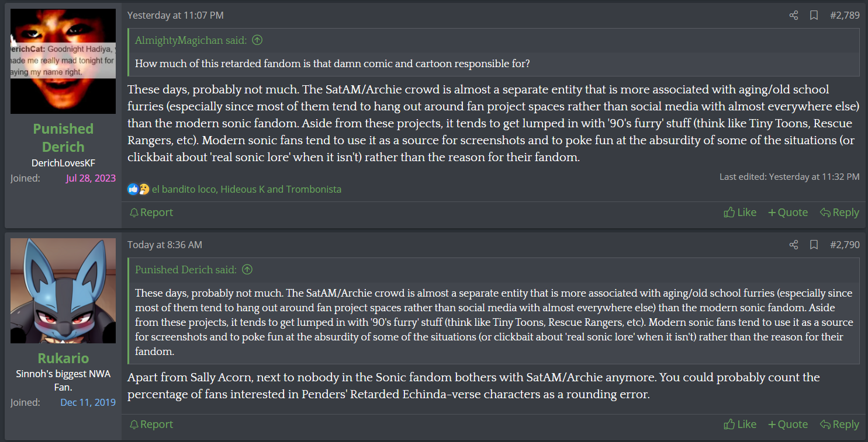Open Rukario's username link
The width and height of the screenshot is (868, 442).
(x=63, y=358)
